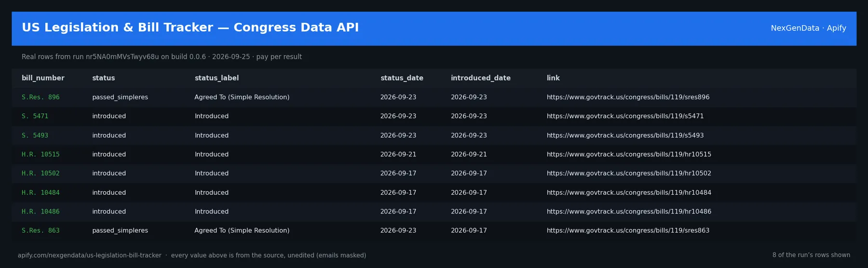Screen dimensions: 868x268
Task: Click introduced status in H.R. 10486 row
Action: [x=109, y=212]
